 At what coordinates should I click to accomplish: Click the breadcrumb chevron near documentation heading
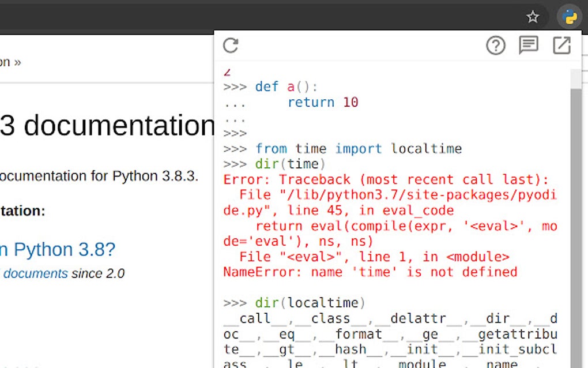point(17,62)
